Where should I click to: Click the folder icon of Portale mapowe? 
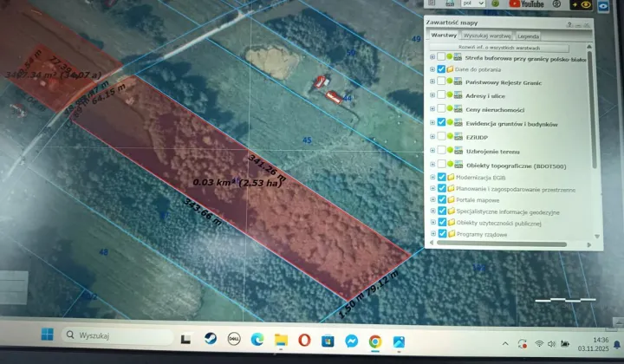pyautogui.click(x=452, y=199)
